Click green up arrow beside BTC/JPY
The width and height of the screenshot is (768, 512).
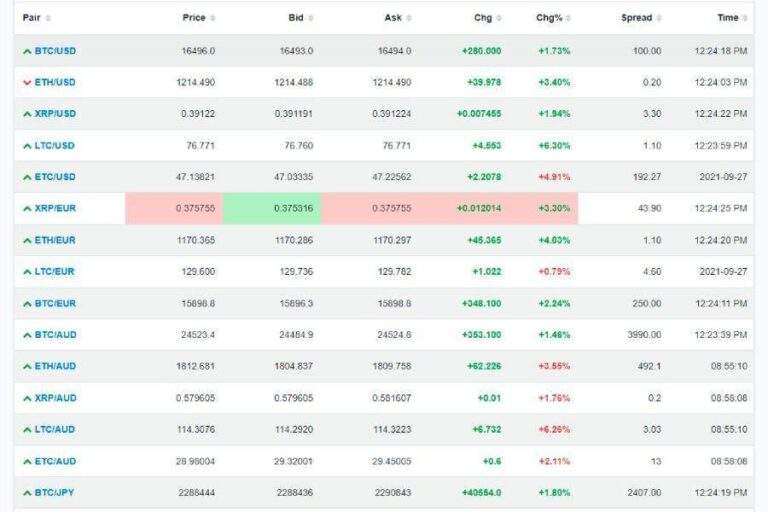(x=27, y=493)
